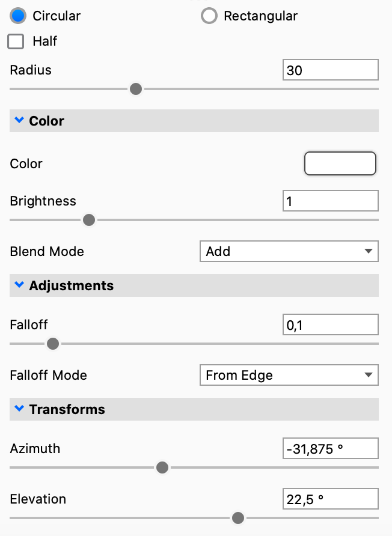392x536 pixels.
Task: Collapse the Color section
Action: click(x=19, y=121)
